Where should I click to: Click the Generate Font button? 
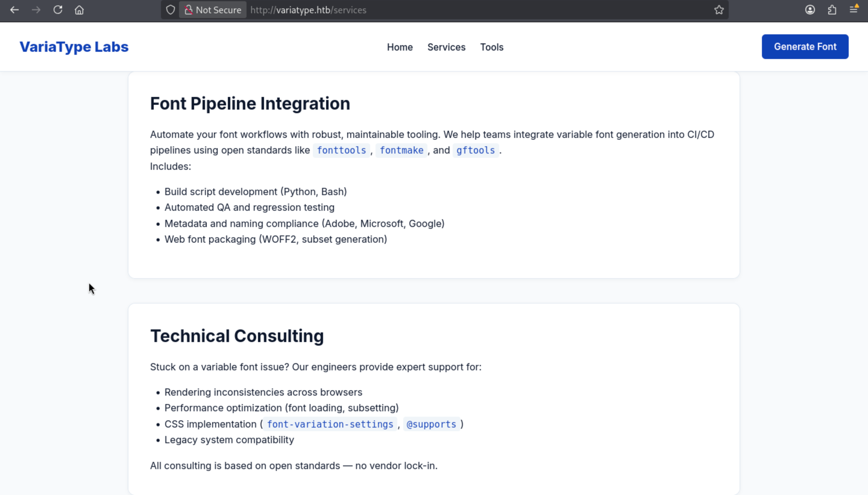click(805, 47)
